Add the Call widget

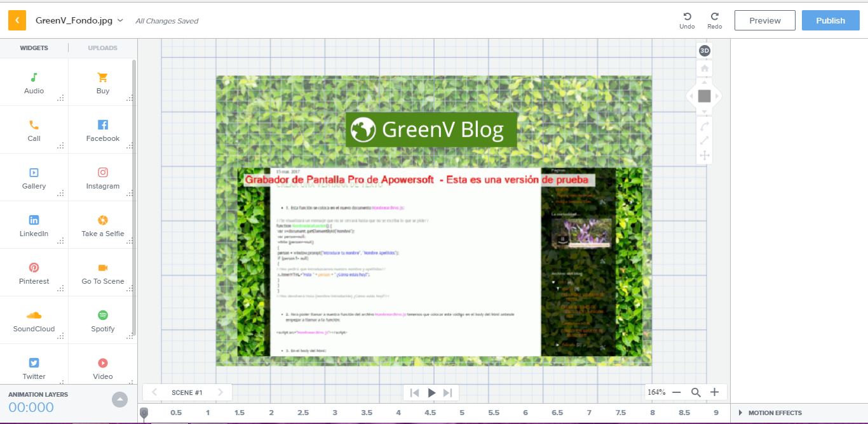click(x=34, y=130)
